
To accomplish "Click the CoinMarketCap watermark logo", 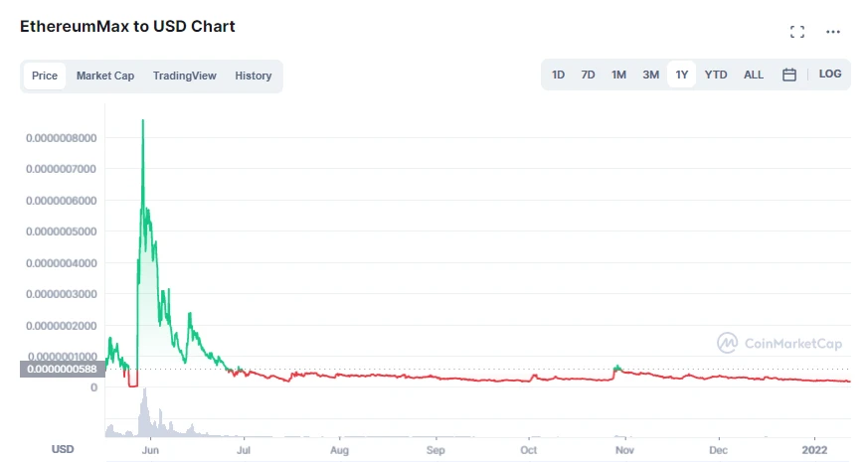I will coord(780,343).
